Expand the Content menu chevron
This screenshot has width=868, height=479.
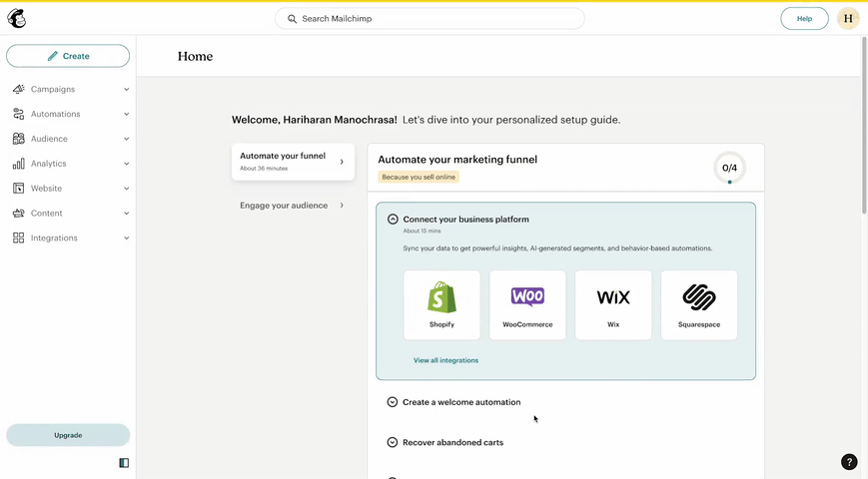[x=126, y=213]
